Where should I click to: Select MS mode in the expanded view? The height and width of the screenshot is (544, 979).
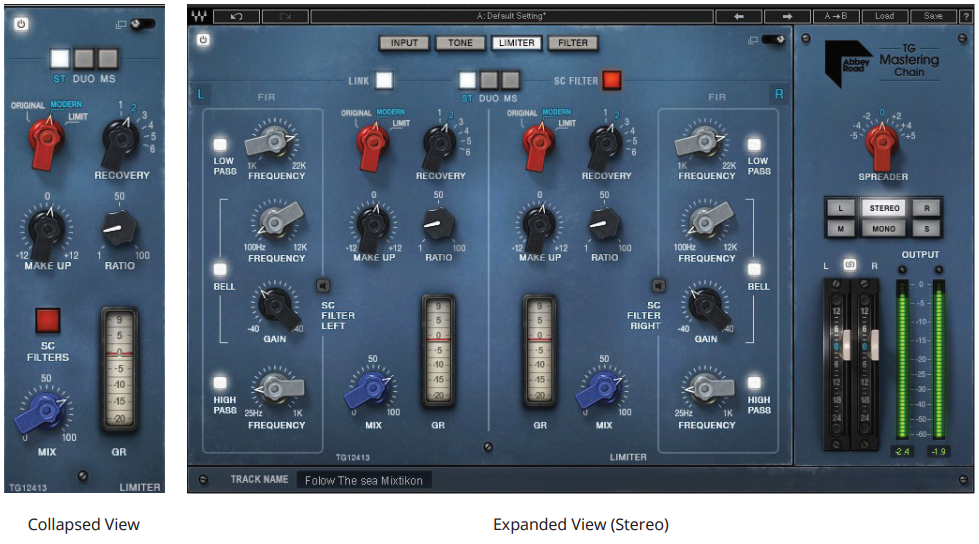click(511, 80)
